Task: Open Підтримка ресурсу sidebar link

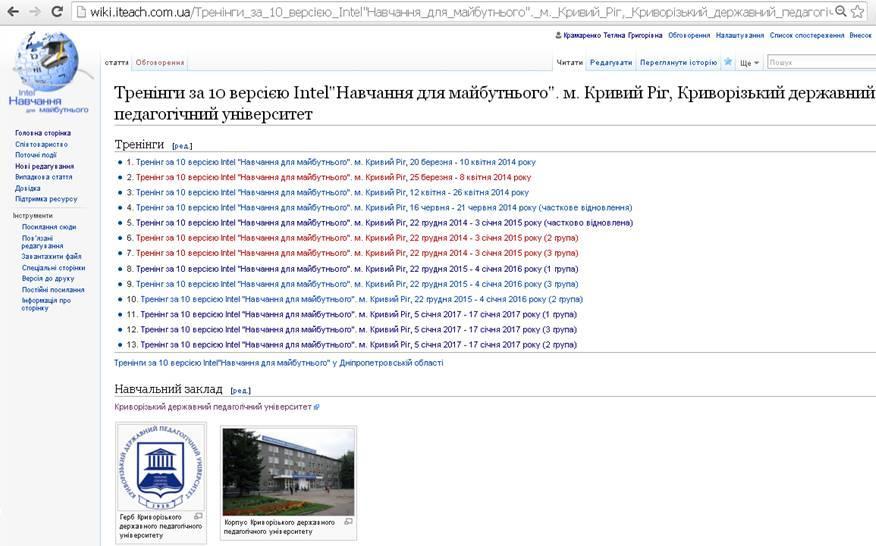Action: tap(46, 199)
